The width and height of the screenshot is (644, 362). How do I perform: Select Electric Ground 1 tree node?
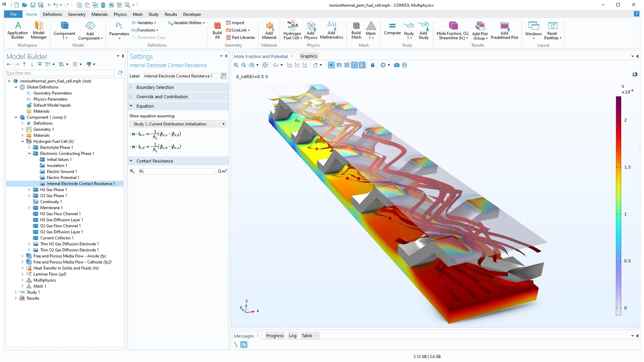tap(62, 172)
